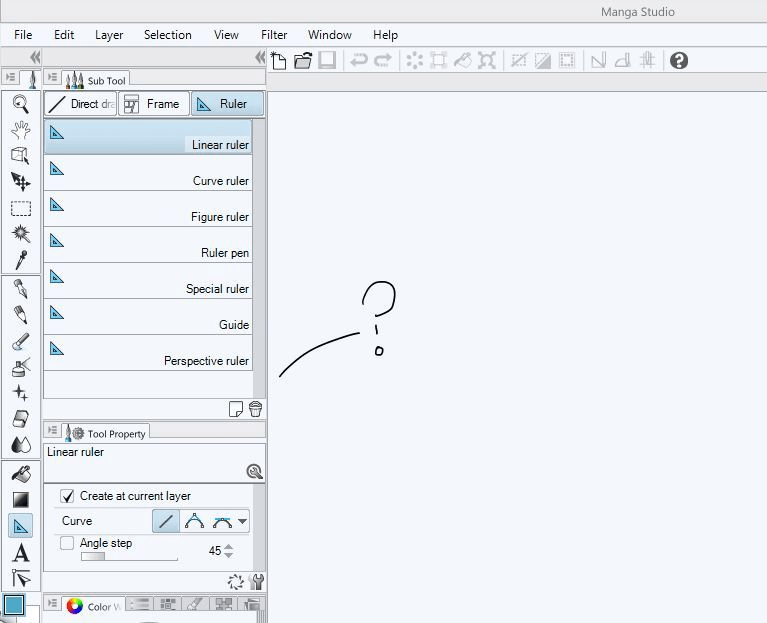Image resolution: width=767 pixels, height=623 pixels.
Task: Choose straight line Curve mode
Action: click(x=166, y=521)
